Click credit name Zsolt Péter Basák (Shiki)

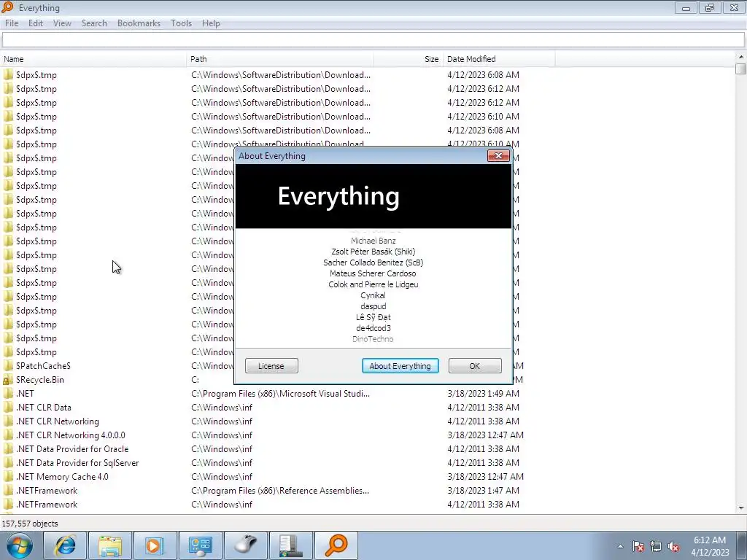point(373,252)
